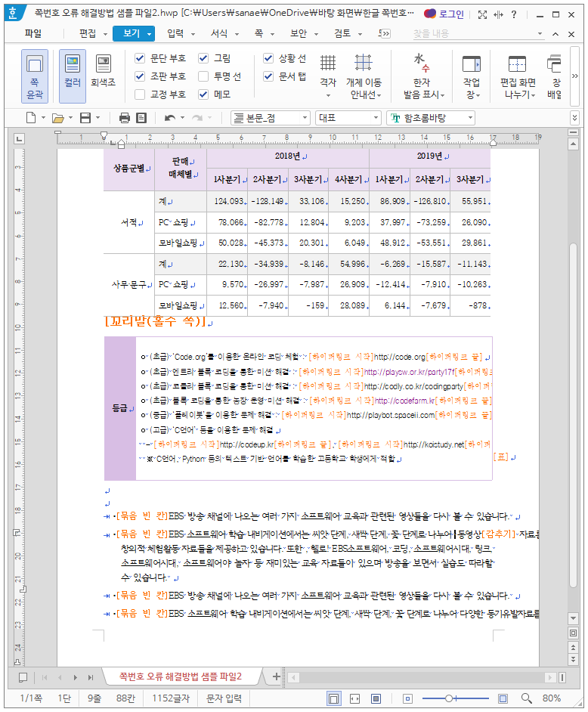Adjust the zoom slider handle
Viewport: 588px width, 712px height.
click(449, 698)
